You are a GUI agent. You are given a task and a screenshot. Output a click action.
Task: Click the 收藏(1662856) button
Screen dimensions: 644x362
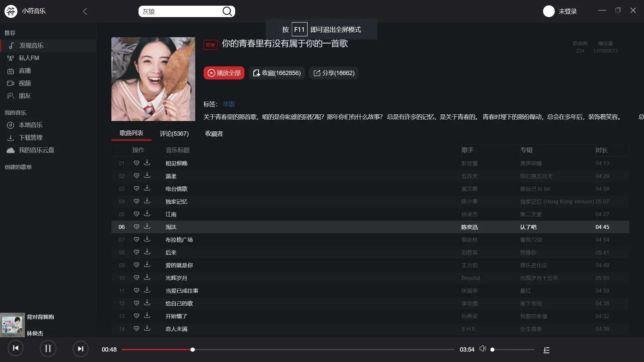[277, 73]
